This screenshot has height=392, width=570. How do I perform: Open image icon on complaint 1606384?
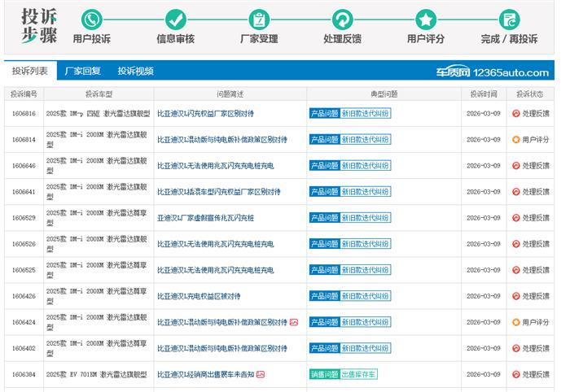(261, 374)
